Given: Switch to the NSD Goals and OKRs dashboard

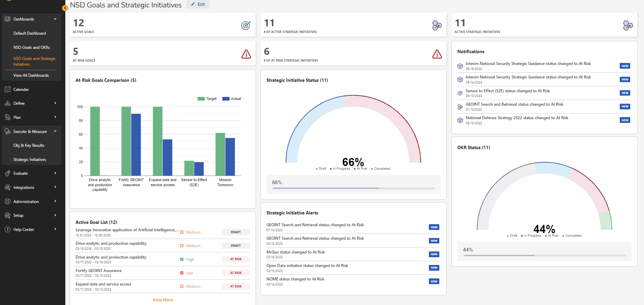Looking at the screenshot, I should [32, 47].
